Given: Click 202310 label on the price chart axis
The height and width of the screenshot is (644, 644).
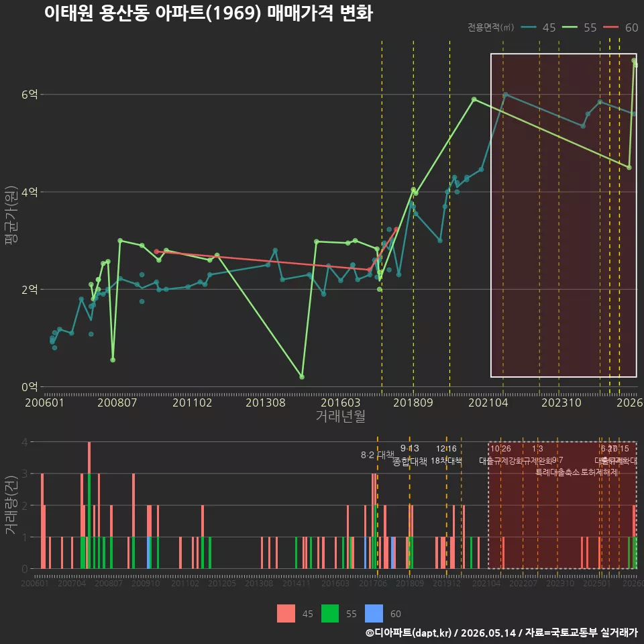Looking at the screenshot, I should [561, 402].
